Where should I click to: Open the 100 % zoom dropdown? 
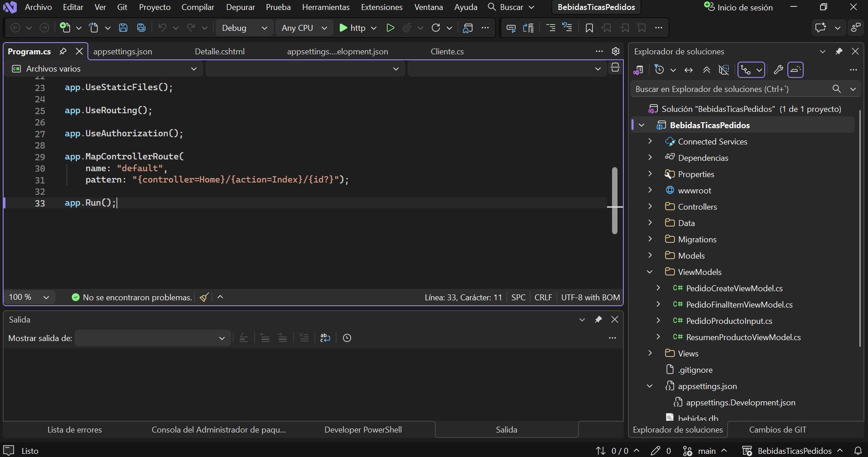(29, 297)
